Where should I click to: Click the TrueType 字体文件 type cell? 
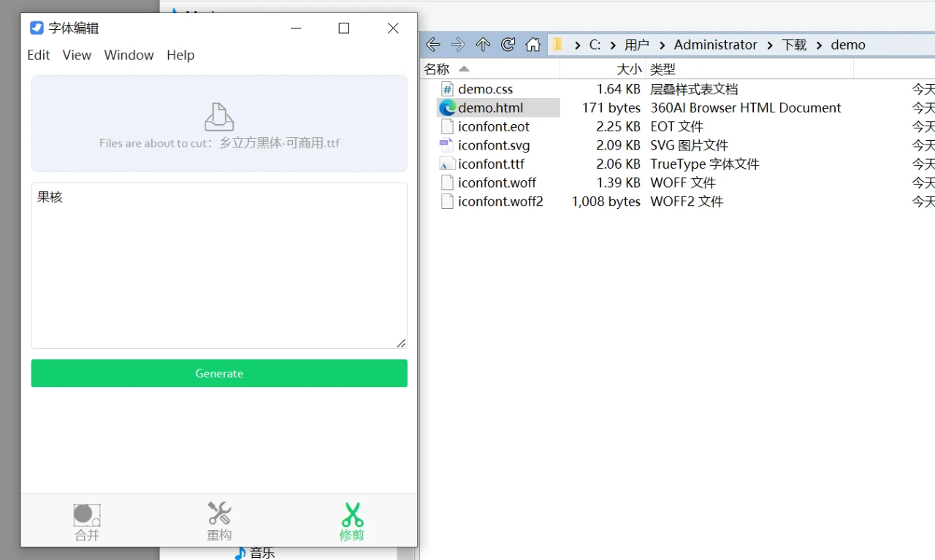(705, 164)
